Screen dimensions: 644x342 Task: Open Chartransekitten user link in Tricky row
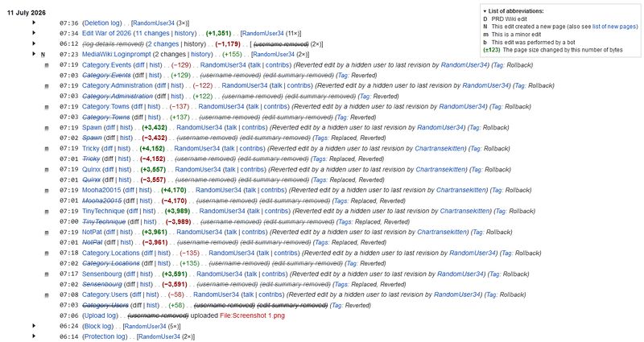(x=440, y=148)
